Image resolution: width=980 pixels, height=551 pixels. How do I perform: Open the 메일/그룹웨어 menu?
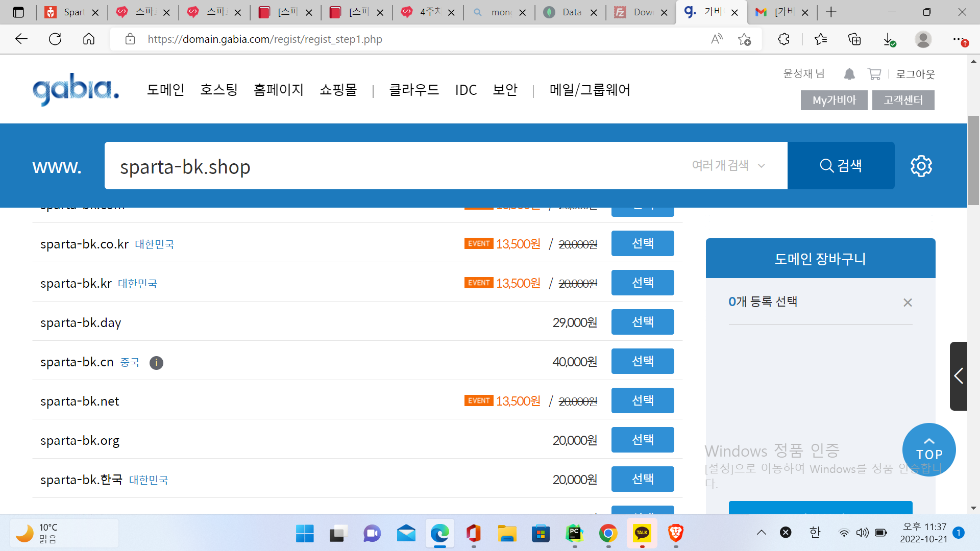[590, 90]
